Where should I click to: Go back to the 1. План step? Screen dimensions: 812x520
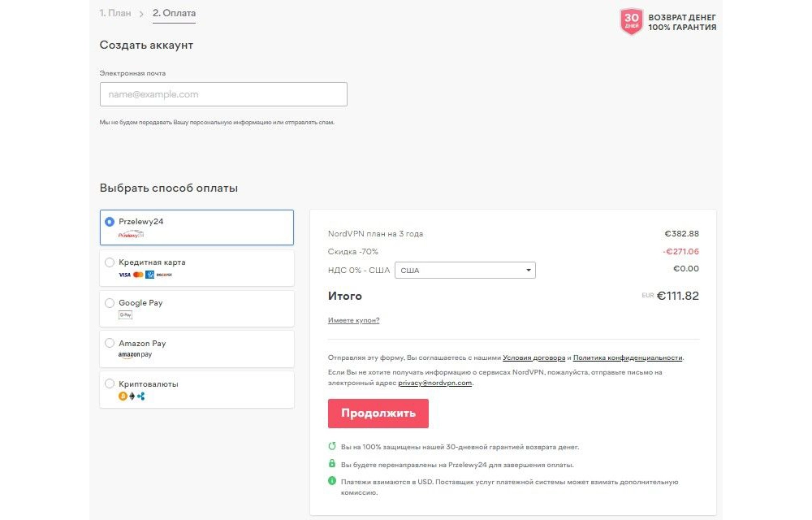tap(114, 13)
